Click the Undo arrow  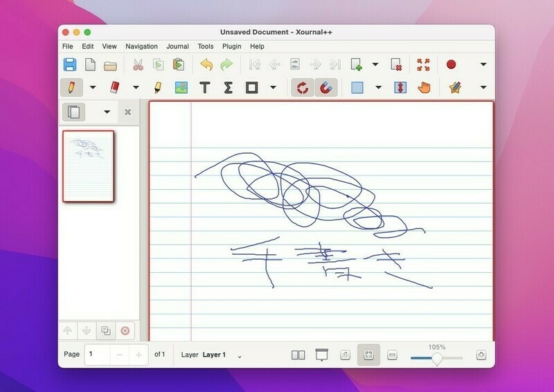click(x=206, y=64)
